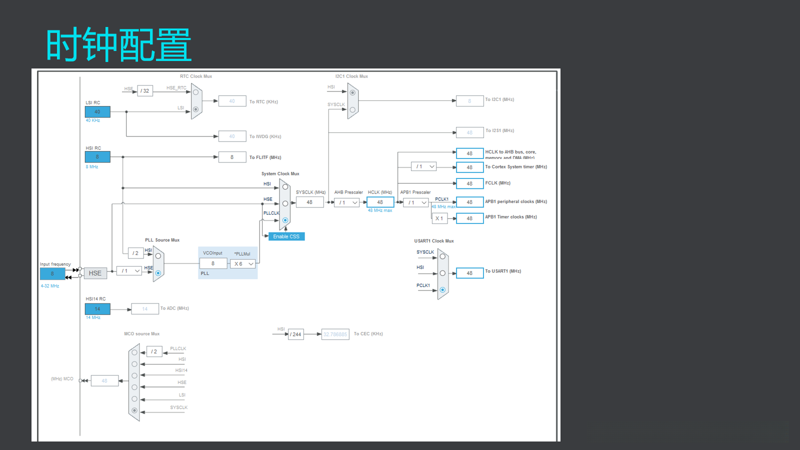The width and height of the screenshot is (800, 450).
Task: Click the HSE oscillator block
Action: tap(95, 273)
